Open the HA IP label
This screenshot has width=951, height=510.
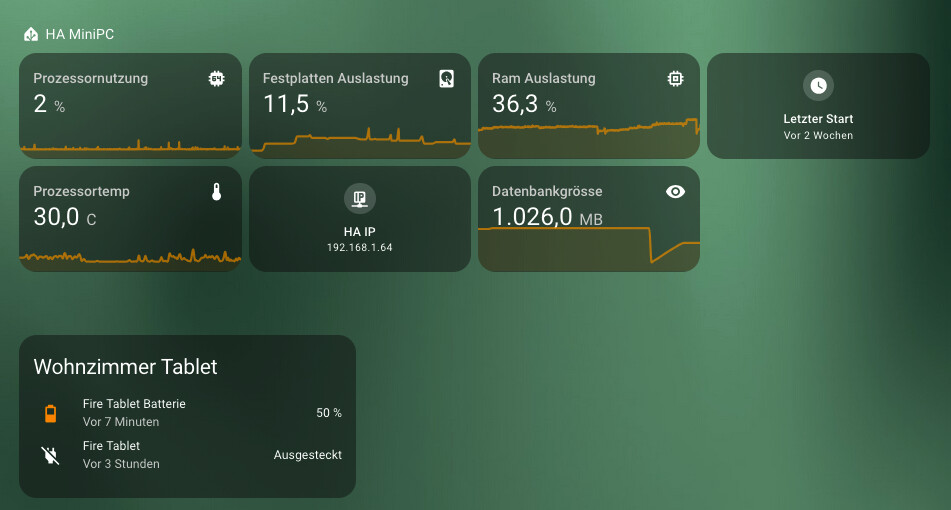tap(360, 232)
